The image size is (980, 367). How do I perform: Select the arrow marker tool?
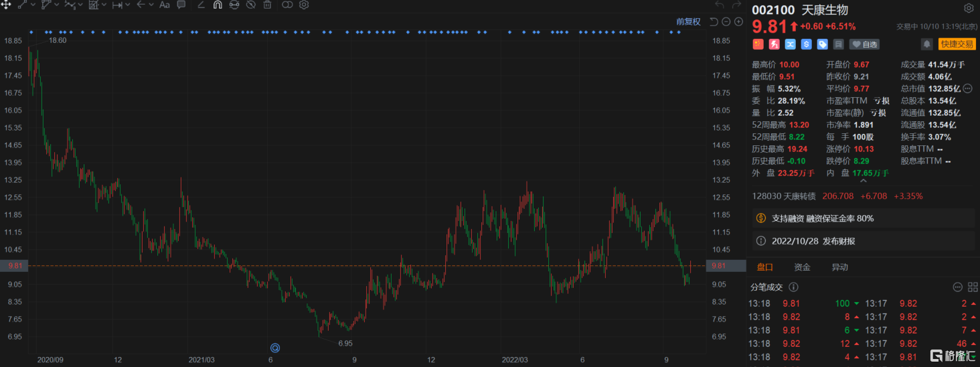tap(141, 5)
